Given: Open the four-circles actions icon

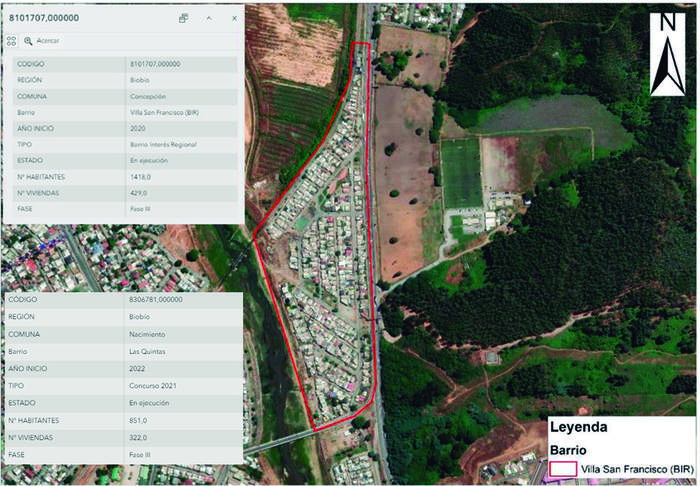Looking at the screenshot, I should point(11,41).
